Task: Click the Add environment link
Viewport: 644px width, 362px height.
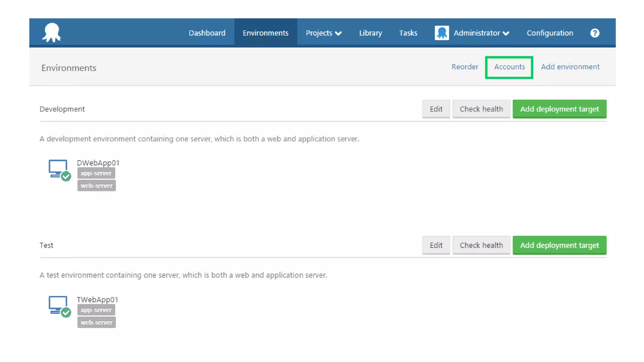Action: click(570, 67)
